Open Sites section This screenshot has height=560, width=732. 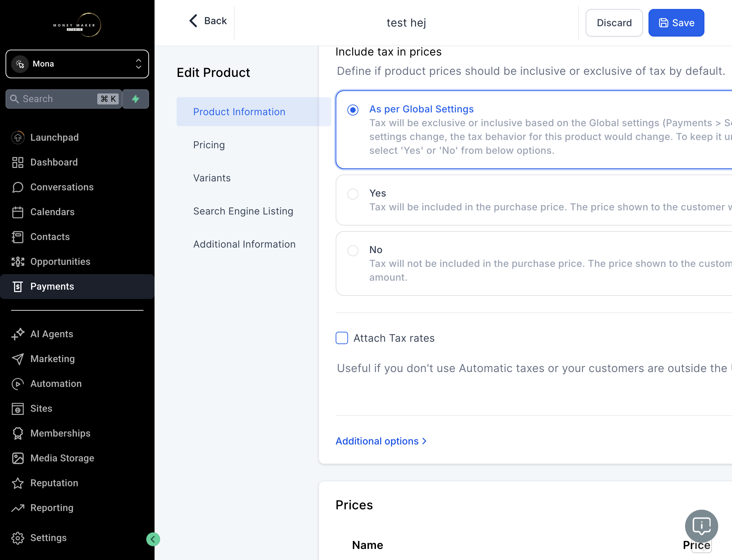(77, 408)
